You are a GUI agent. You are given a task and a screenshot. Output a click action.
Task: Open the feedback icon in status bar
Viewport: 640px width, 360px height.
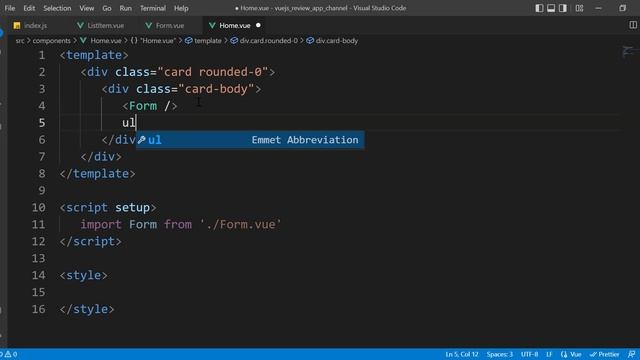631,354
